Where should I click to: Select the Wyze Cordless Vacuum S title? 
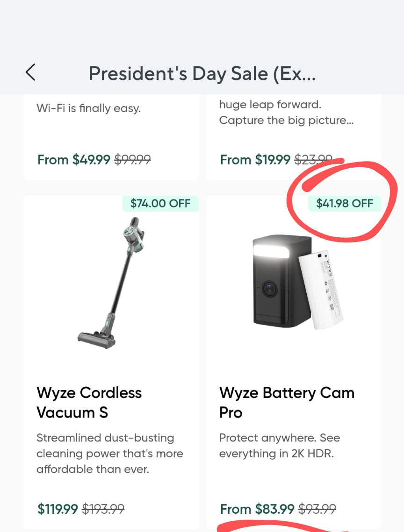(89, 403)
